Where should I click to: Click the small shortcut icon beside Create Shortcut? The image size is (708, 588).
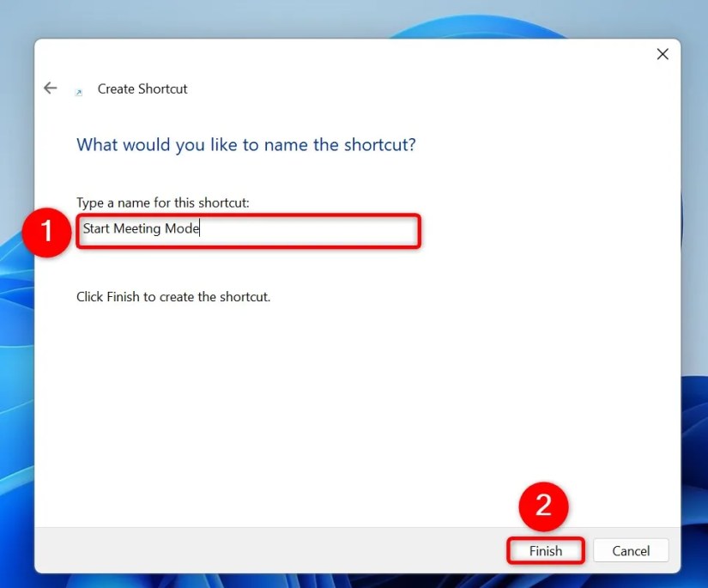coord(79,92)
